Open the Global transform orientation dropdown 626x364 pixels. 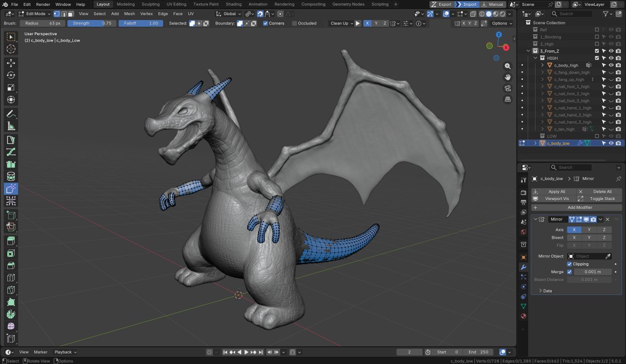pos(229,14)
